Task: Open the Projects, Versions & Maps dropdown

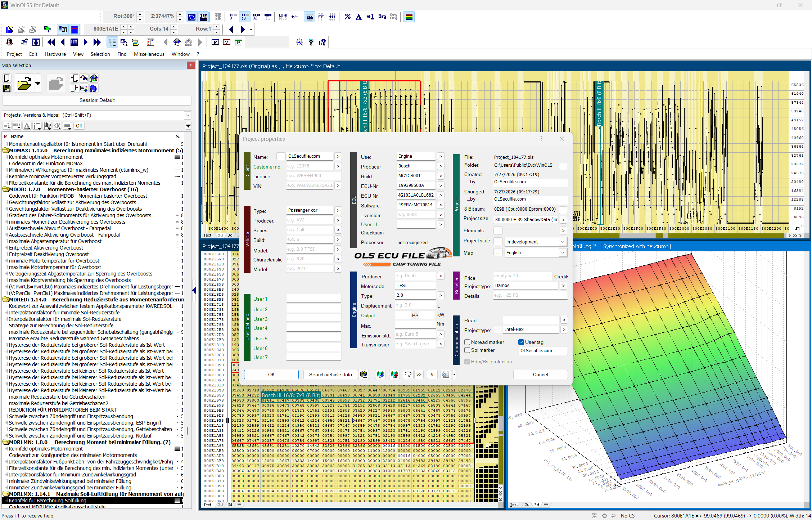Action: point(188,115)
